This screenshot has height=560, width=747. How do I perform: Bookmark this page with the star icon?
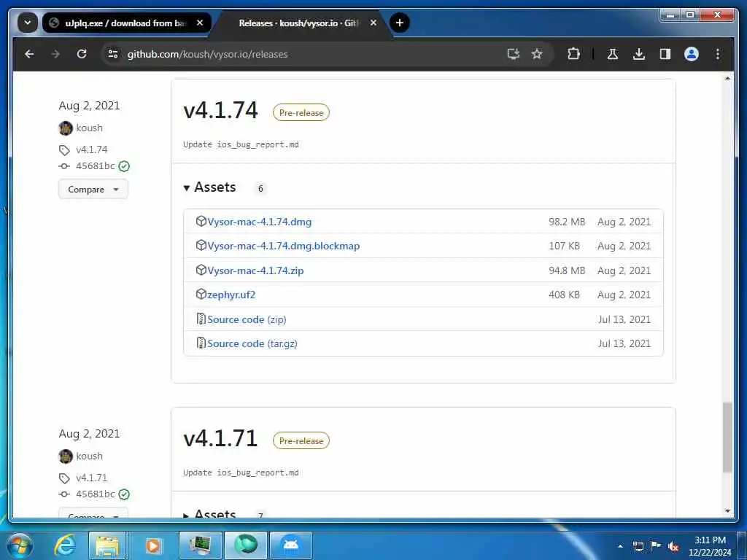tap(537, 54)
